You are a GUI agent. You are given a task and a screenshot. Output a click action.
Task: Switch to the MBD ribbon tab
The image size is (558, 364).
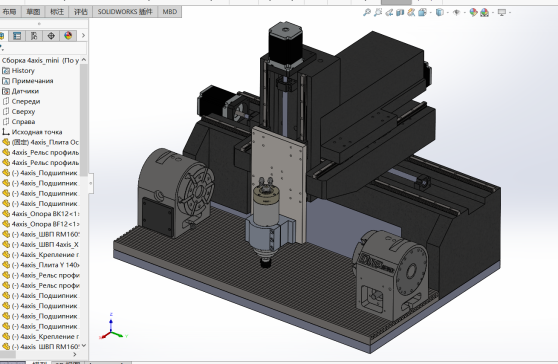[170, 12]
